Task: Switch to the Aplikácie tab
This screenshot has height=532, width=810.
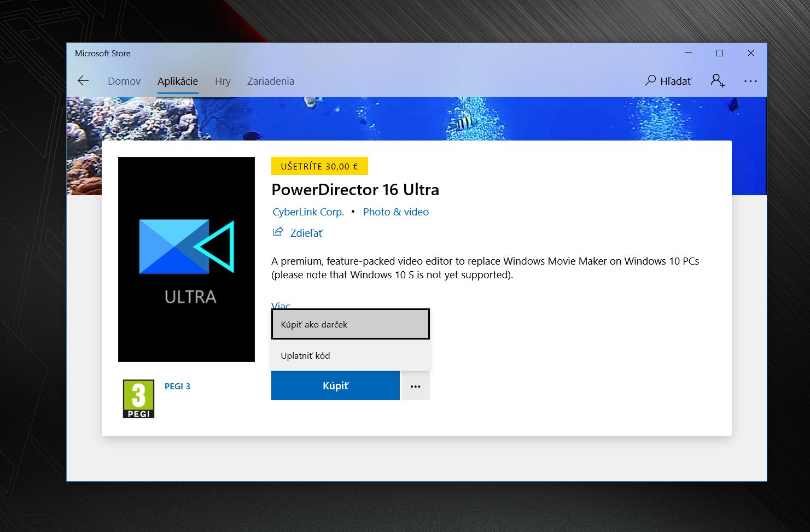Action: coord(178,81)
